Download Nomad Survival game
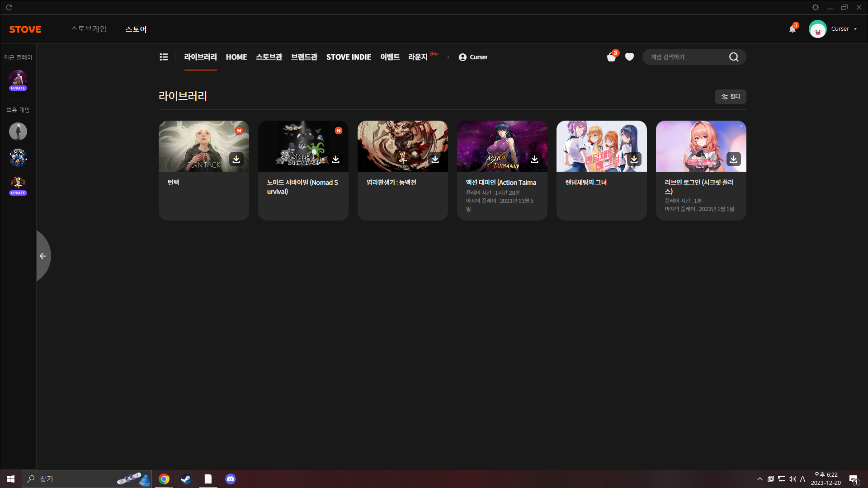Viewport: 868px width, 488px height. click(335, 159)
